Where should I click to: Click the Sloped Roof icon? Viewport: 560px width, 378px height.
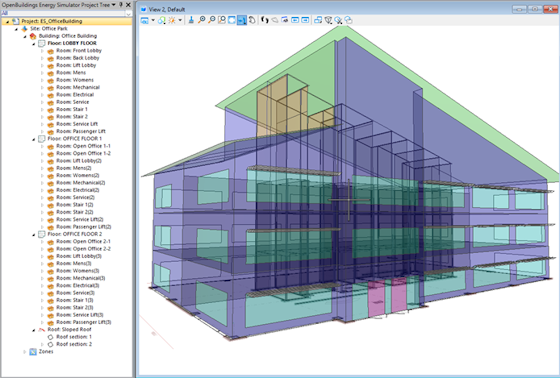coord(41,329)
